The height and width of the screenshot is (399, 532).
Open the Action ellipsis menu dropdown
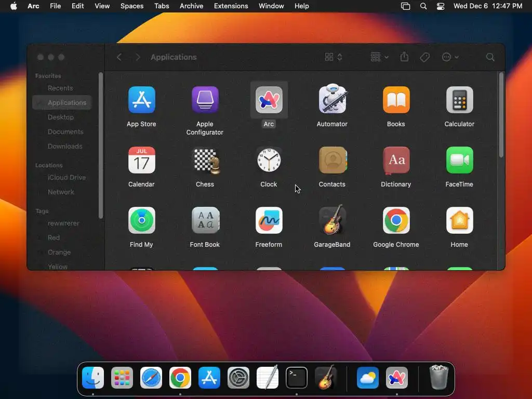coord(450,57)
